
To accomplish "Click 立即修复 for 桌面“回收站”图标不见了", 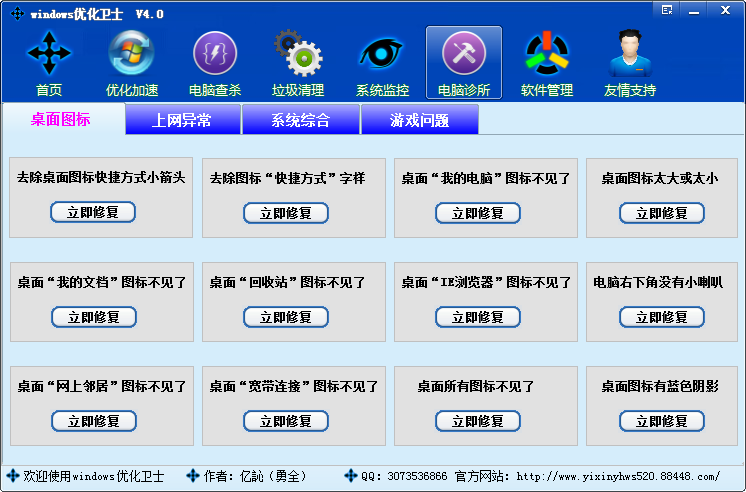I will (286, 317).
